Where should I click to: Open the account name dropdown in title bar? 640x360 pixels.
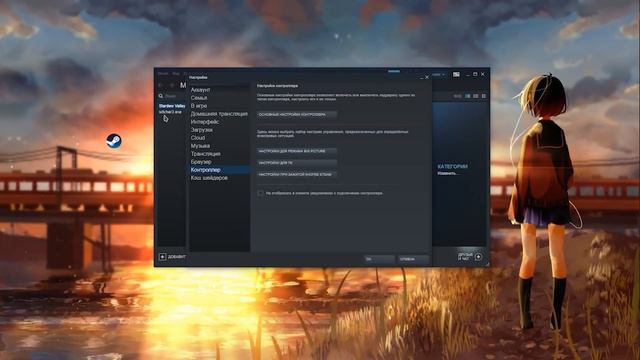pos(438,75)
